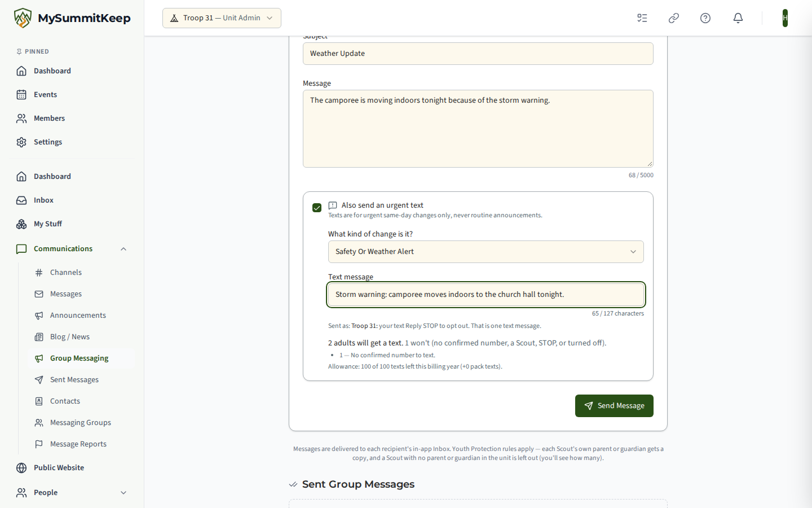Open the 'What kind of change' dropdown

coord(486,252)
